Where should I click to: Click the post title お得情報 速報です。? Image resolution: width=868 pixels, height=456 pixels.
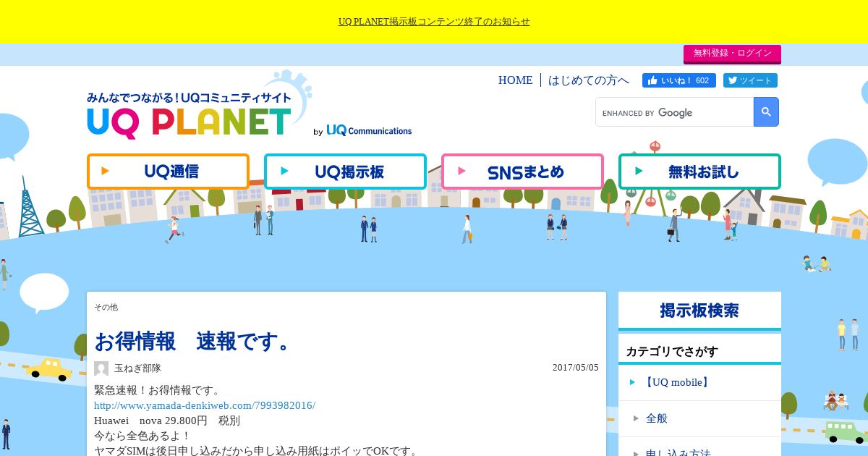coord(192,341)
